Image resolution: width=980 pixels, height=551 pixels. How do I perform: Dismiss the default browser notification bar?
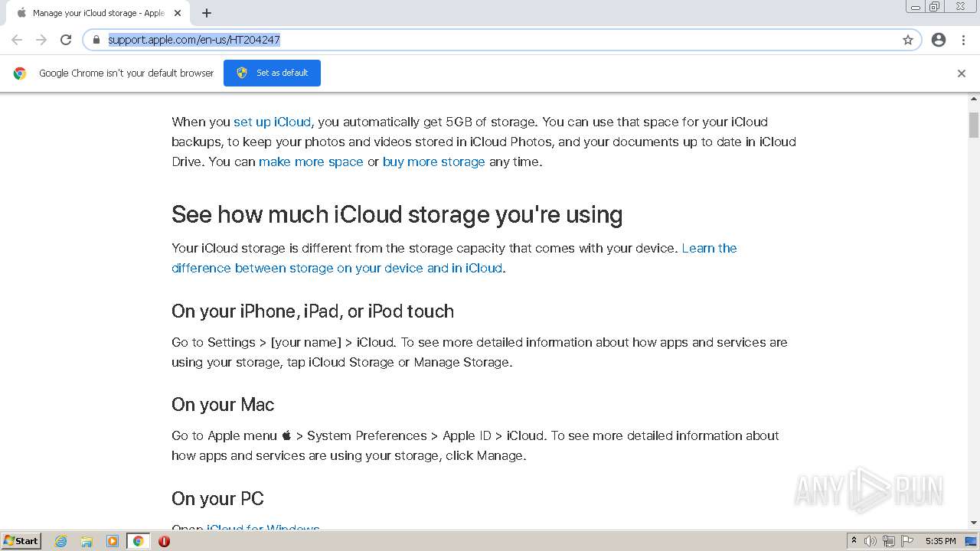coord(962,73)
